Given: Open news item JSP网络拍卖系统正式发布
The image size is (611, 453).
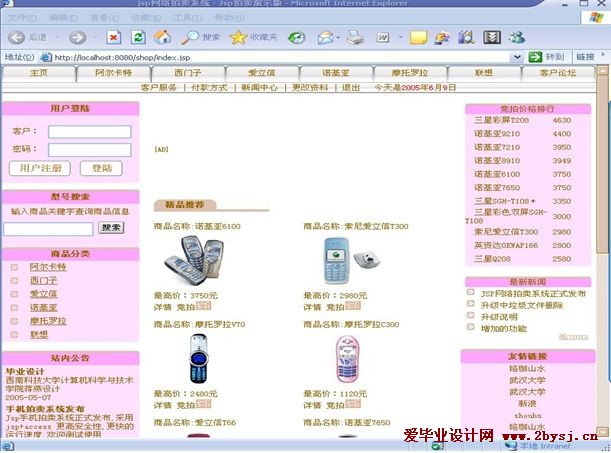Looking at the screenshot, I should [533, 294].
